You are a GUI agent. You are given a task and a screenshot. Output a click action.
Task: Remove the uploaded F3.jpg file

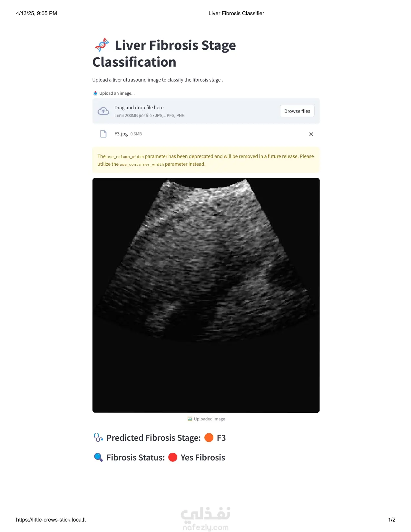pyautogui.click(x=311, y=134)
